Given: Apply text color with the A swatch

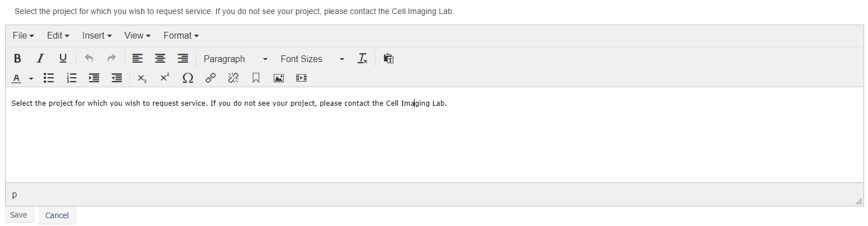Looking at the screenshot, I should [16, 78].
